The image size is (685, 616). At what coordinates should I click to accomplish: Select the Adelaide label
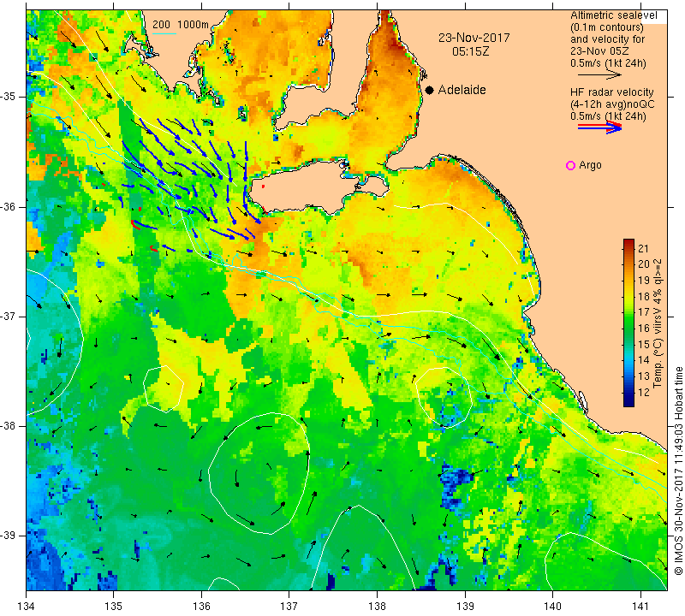462,90
